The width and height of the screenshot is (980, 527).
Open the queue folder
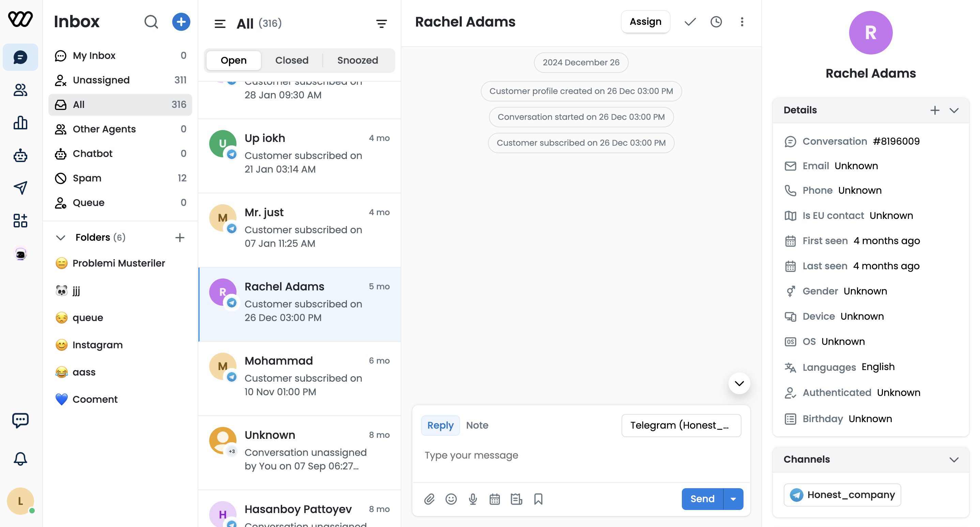(x=120, y=318)
